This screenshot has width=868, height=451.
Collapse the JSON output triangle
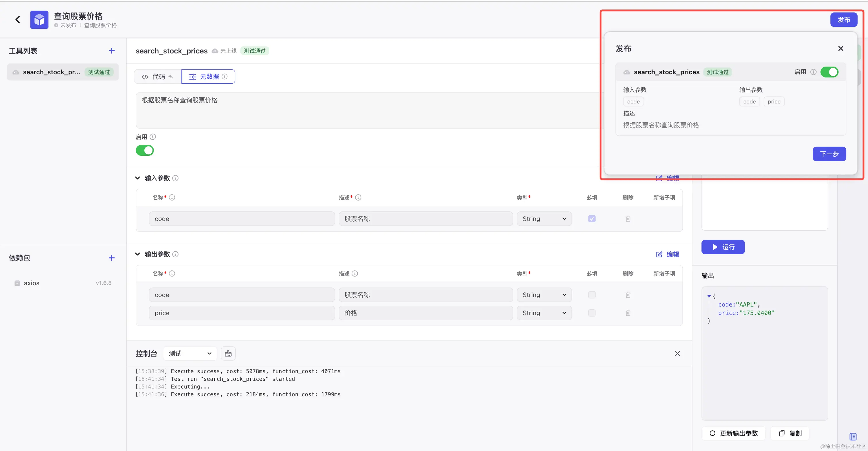pos(709,296)
